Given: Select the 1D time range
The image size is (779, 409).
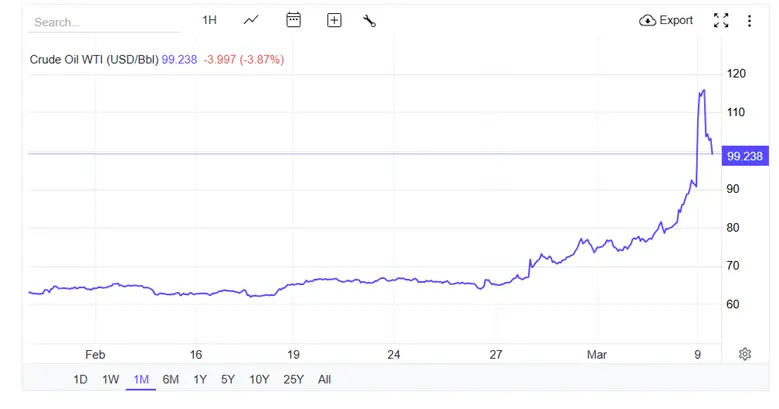Looking at the screenshot, I should click(x=81, y=379).
